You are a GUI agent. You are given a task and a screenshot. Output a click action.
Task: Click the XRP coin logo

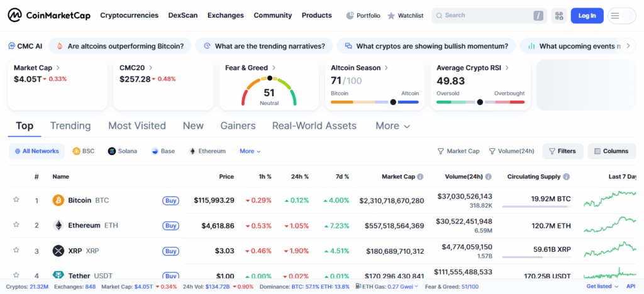click(58, 251)
